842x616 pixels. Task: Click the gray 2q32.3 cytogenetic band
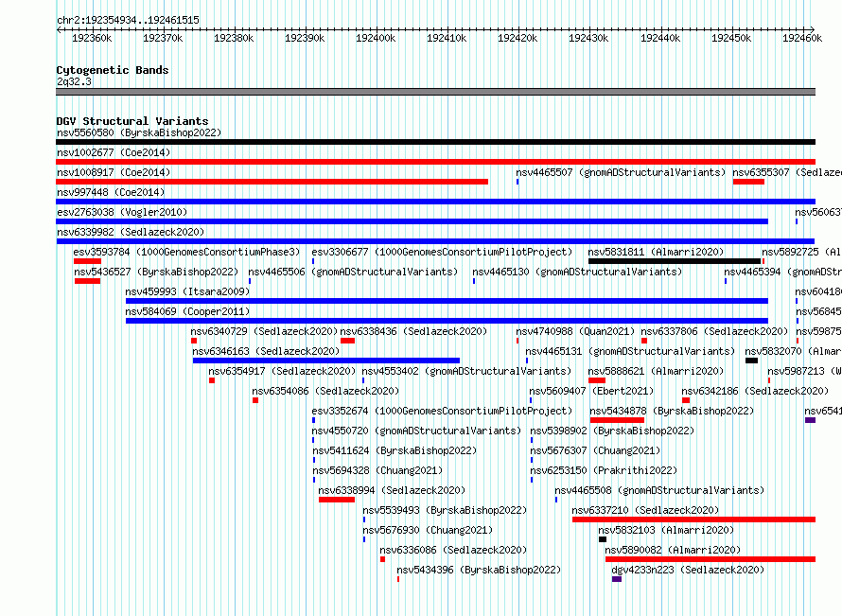click(435, 93)
